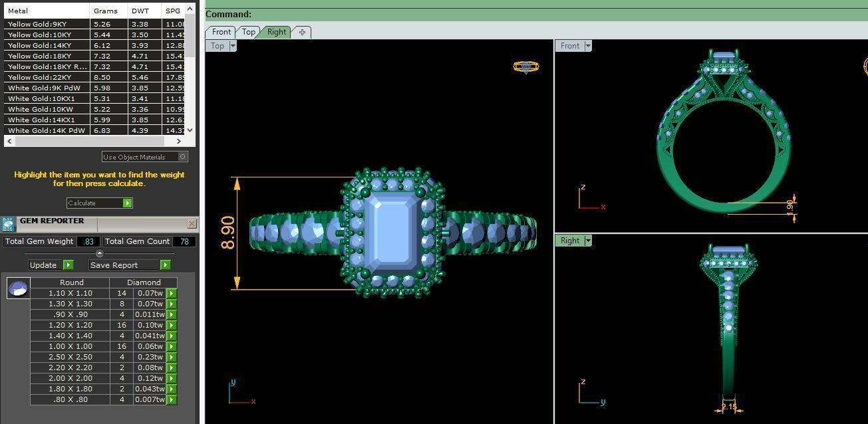Select the Yellow Gold:9KY row

click(94, 24)
